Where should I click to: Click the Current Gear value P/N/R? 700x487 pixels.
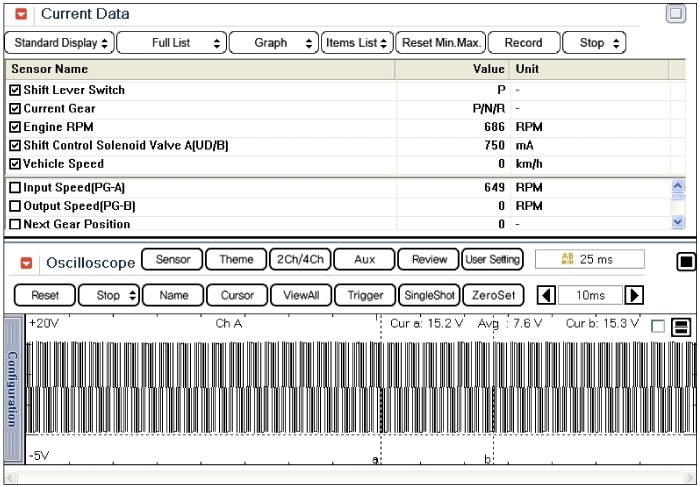(489, 108)
